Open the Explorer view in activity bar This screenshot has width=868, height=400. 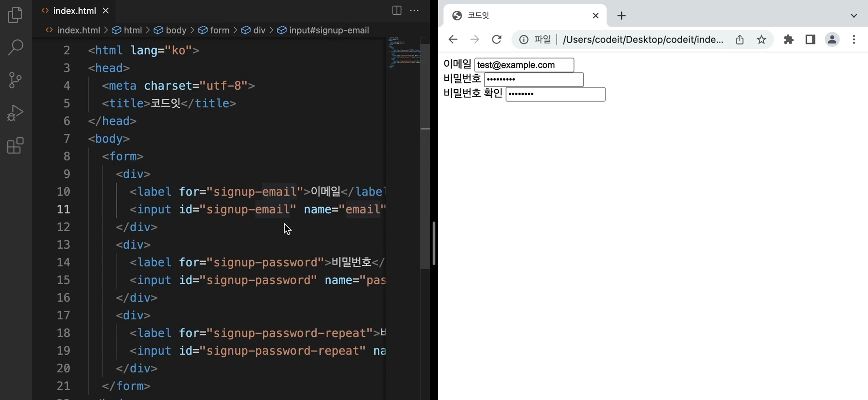click(15, 15)
